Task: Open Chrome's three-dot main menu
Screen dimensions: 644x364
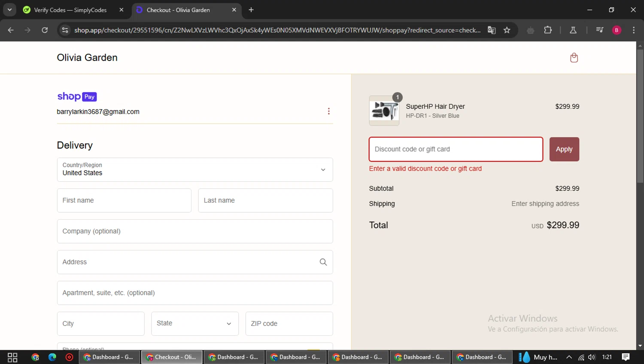Action: point(634,30)
